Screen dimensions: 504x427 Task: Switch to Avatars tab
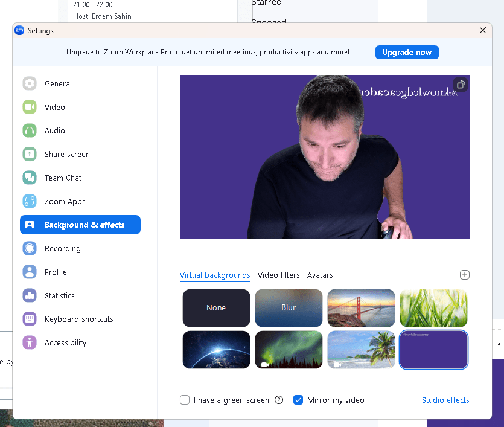pos(320,275)
